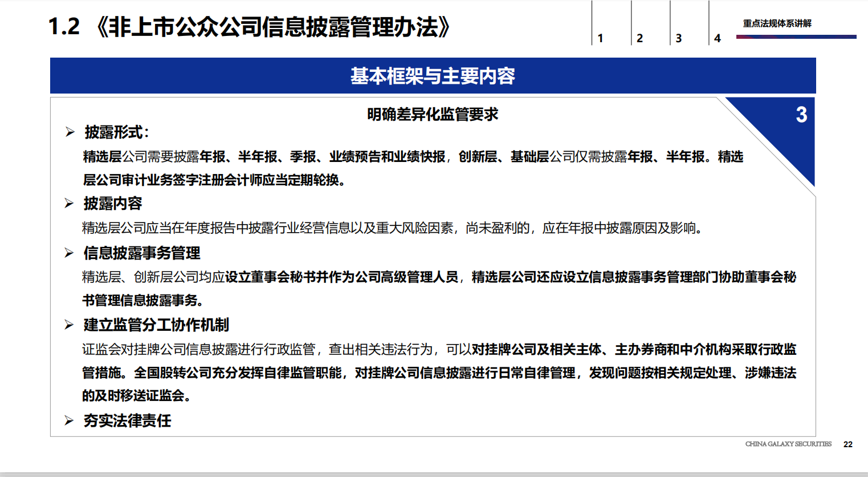Click the blue banner 基本框架与主要内容
868x478 pixels.
[433, 76]
